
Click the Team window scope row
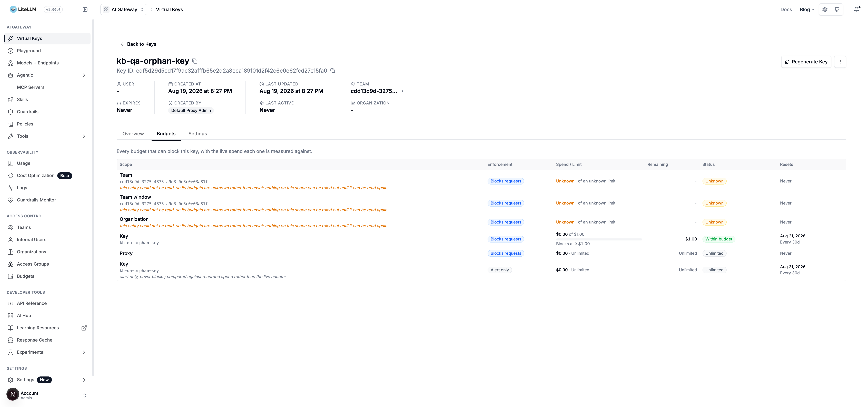click(x=481, y=203)
